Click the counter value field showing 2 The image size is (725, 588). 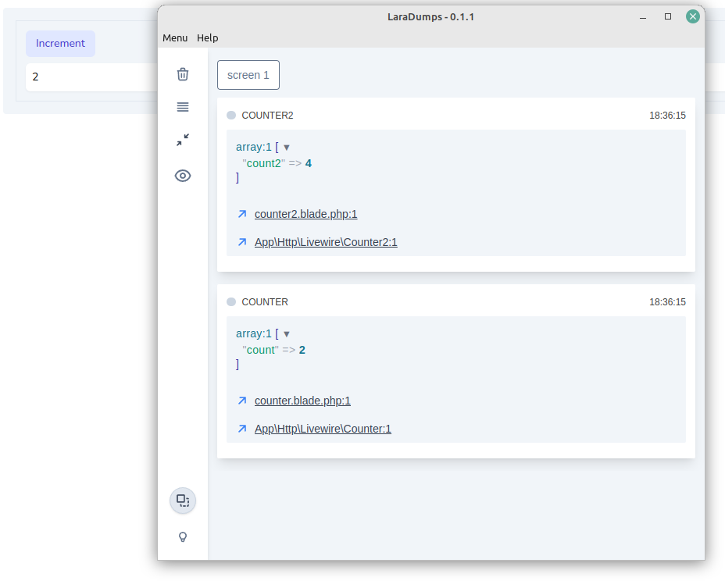pos(92,77)
